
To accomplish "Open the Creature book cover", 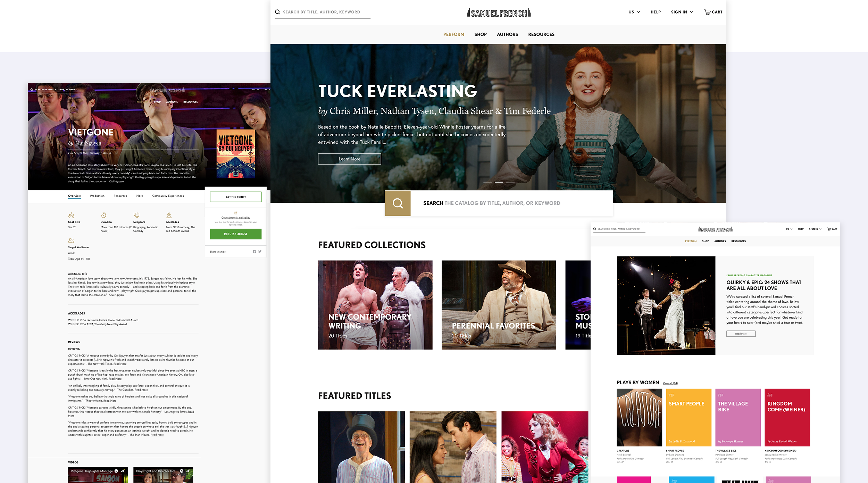I will click(640, 417).
